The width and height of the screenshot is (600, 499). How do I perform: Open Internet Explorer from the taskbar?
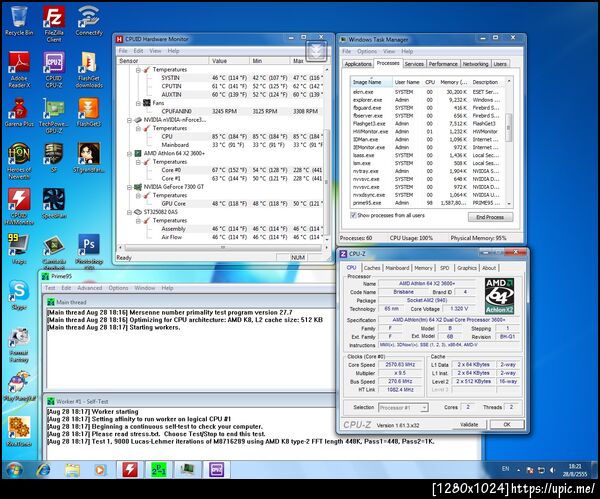click(43, 470)
